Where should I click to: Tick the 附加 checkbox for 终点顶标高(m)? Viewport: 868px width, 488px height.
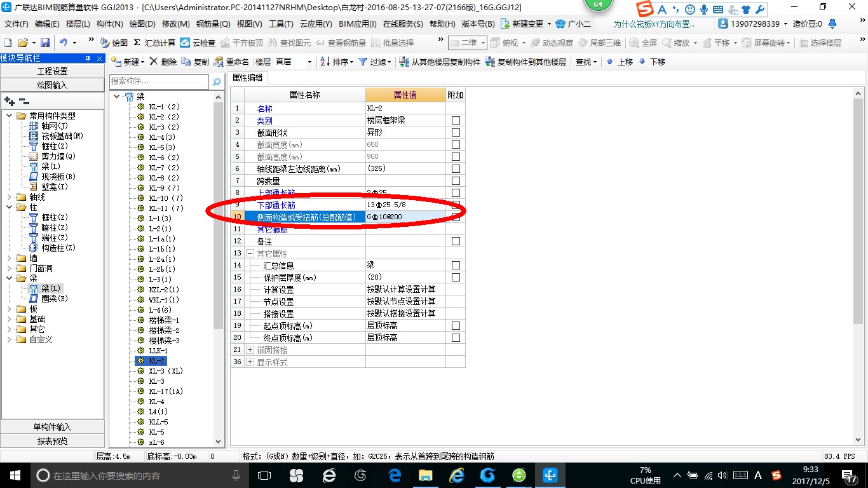456,338
